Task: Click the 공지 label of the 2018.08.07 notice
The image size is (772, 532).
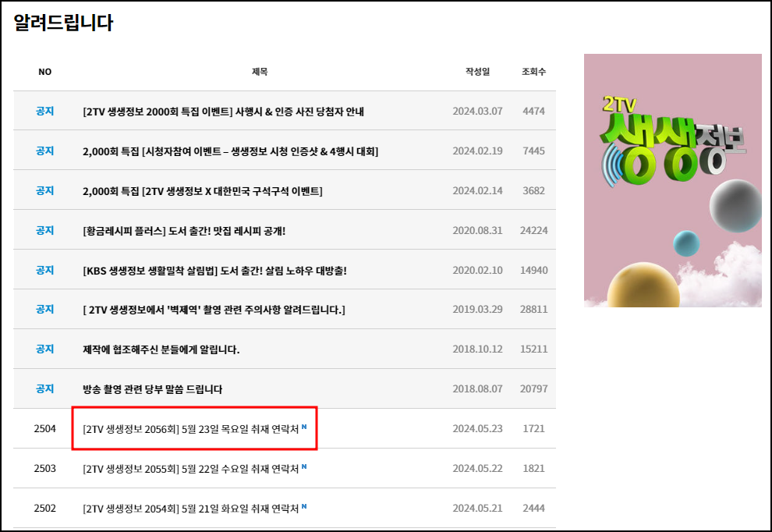Action: tap(44, 389)
